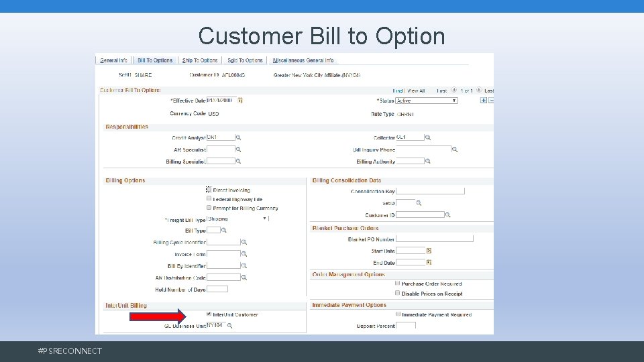Screen dimensions: 644x362
Task: Focus the Collector field
Action: click(410, 137)
